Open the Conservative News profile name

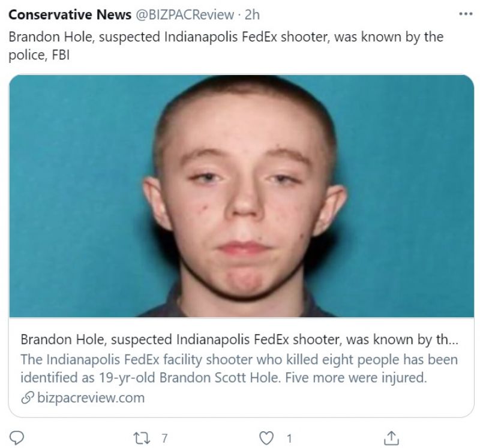[70, 14]
